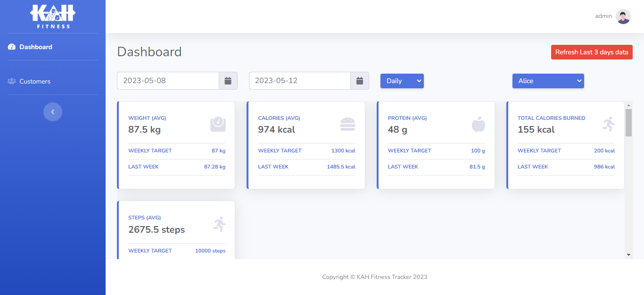Click the start date field 2023-05-08

[x=168, y=81]
